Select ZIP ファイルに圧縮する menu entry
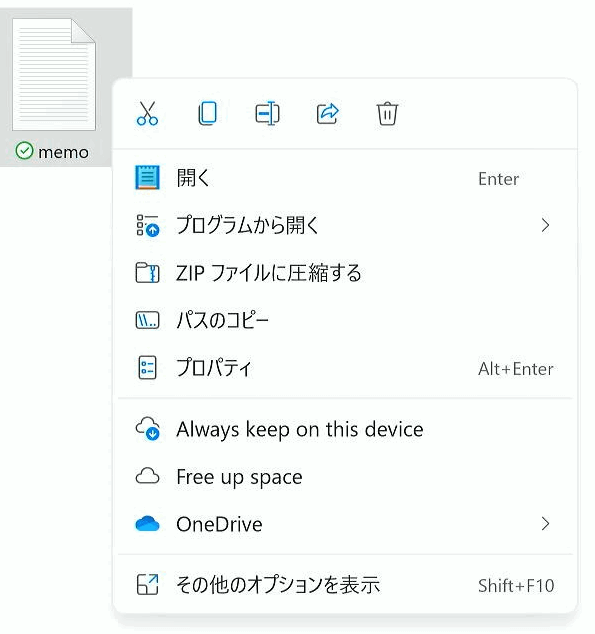 tap(345, 273)
